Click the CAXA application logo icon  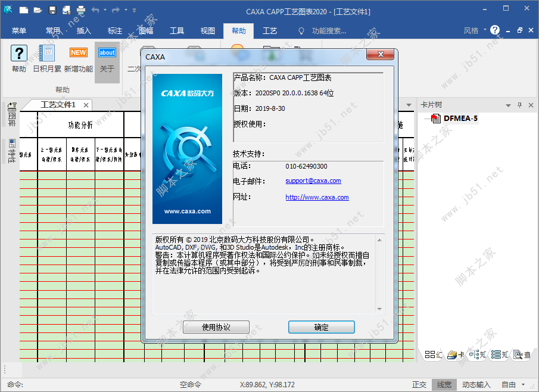click(8, 10)
